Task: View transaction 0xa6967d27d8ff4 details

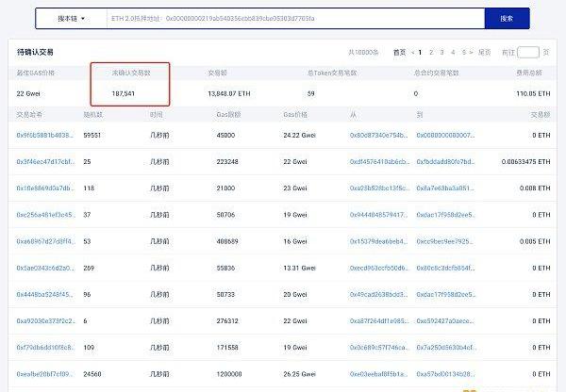Action: click(x=45, y=240)
